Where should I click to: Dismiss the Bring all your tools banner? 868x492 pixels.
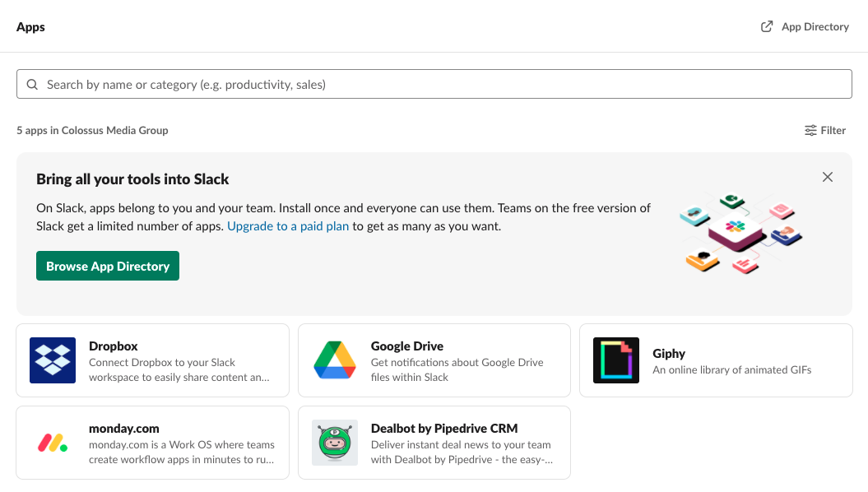[x=828, y=177]
